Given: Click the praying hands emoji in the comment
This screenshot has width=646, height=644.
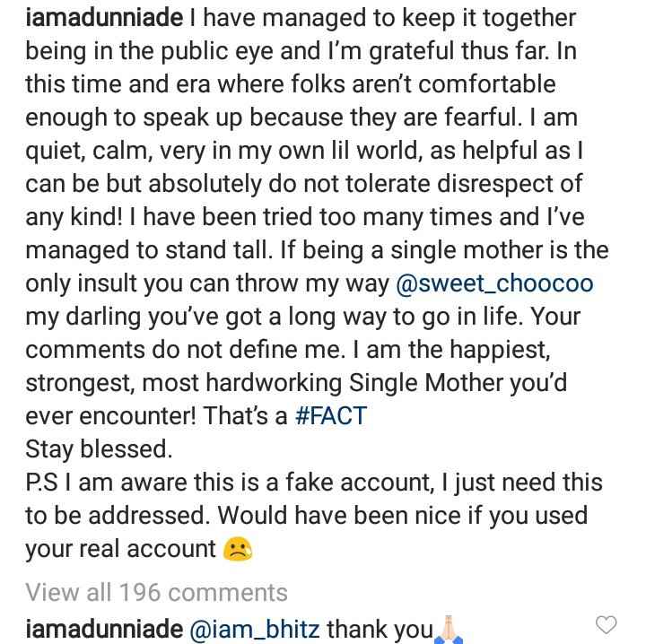Looking at the screenshot, I should click(449, 629).
